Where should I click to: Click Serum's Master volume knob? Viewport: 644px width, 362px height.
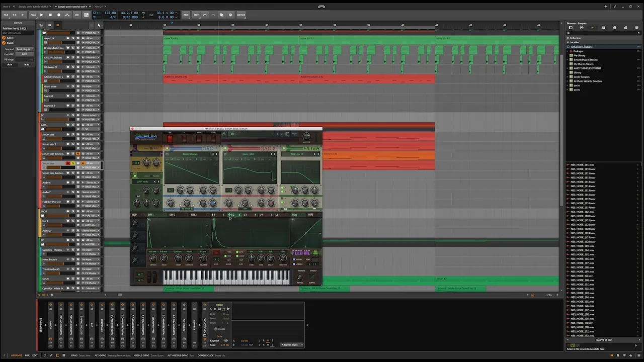coord(306,136)
